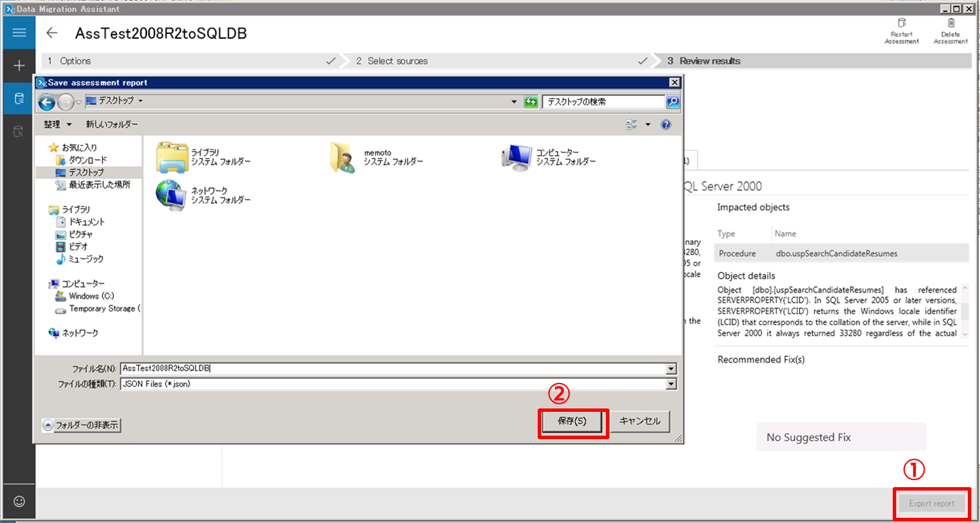Open the hamburger menu in Data Migration Assistant
This screenshot has height=523, width=980.
(x=19, y=32)
